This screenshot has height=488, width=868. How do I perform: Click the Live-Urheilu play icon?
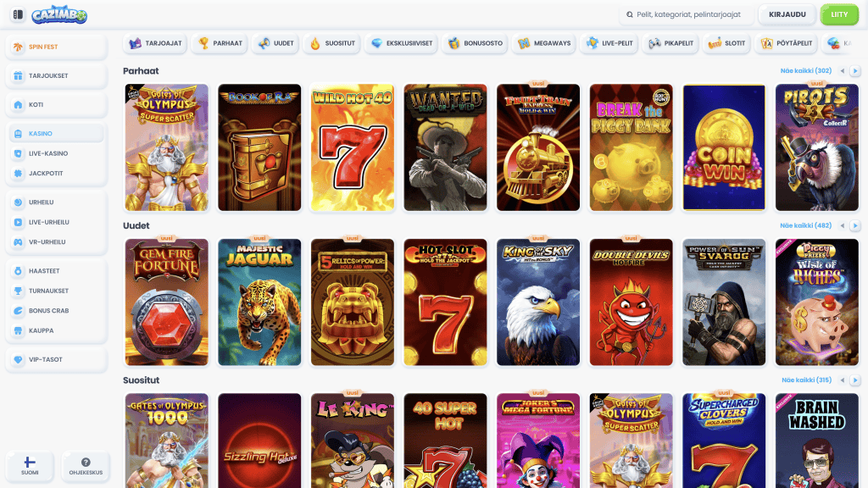pyautogui.click(x=19, y=222)
